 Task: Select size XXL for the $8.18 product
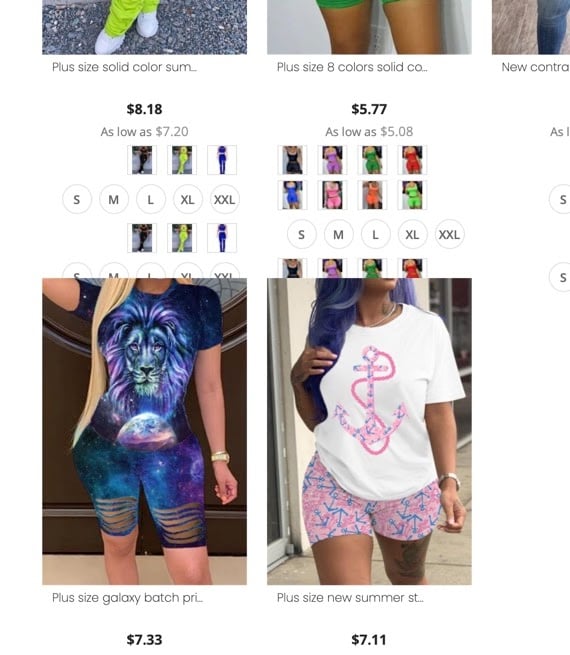pos(225,200)
